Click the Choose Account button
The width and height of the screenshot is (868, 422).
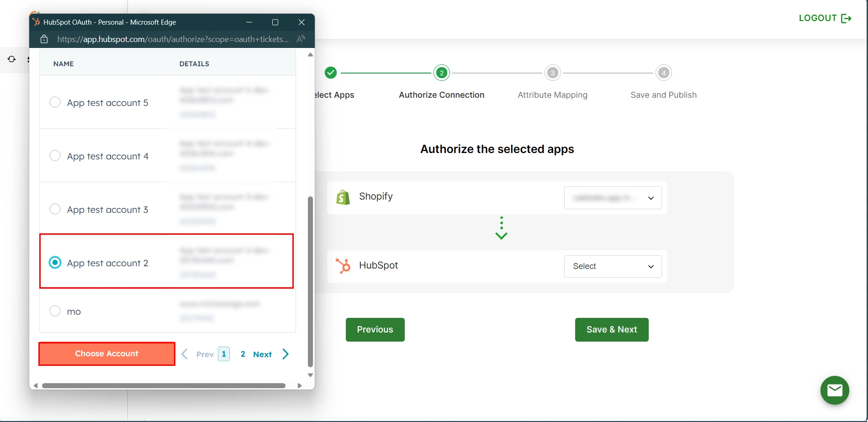[106, 353]
